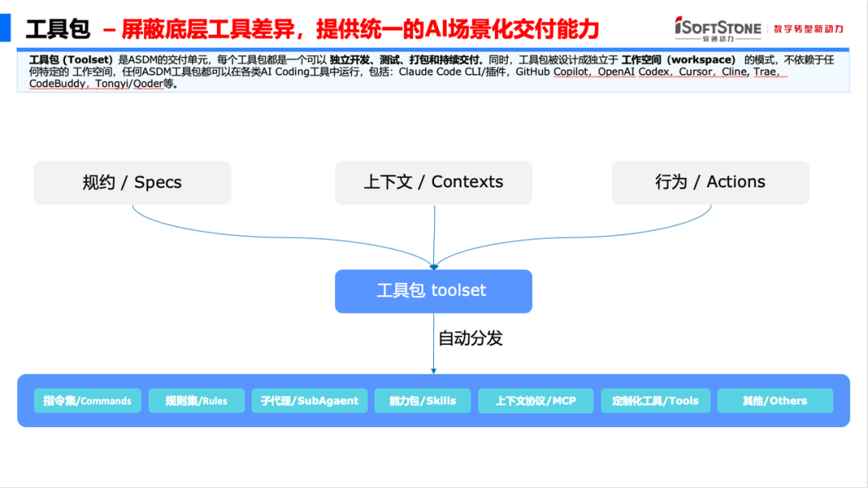868x488 pixels.
Task: Select the 上下文 / Contexts box
Action: [433, 182]
